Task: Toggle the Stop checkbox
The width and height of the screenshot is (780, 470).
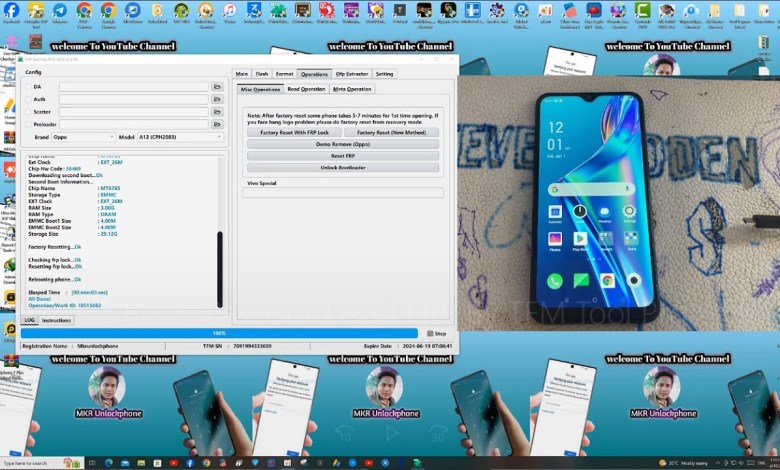Action: 430,334
